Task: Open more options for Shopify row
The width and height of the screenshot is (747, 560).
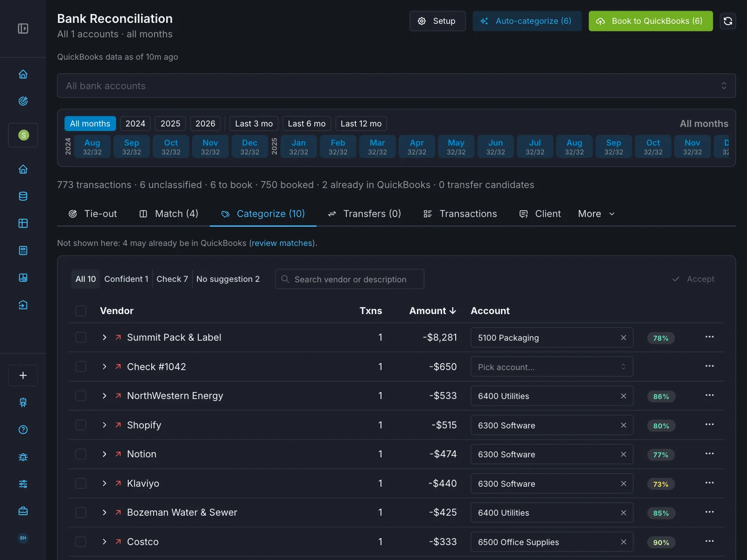Action: pos(709,425)
